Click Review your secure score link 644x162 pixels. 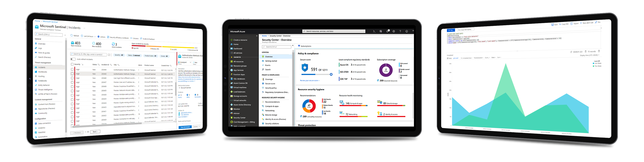310,81
